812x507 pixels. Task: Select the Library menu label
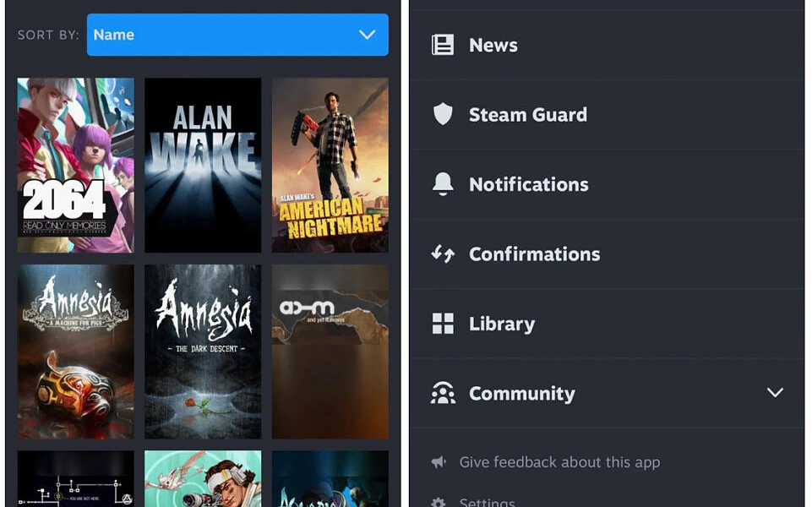pyautogui.click(x=502, y=324)
